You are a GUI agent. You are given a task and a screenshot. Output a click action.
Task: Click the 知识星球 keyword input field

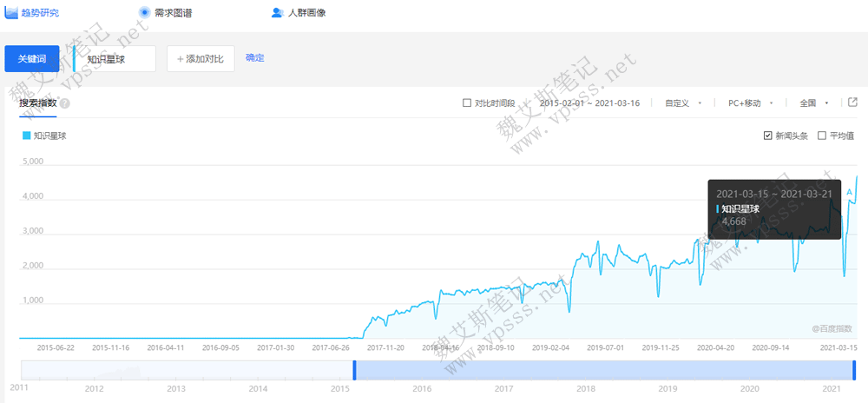(117, 59)
